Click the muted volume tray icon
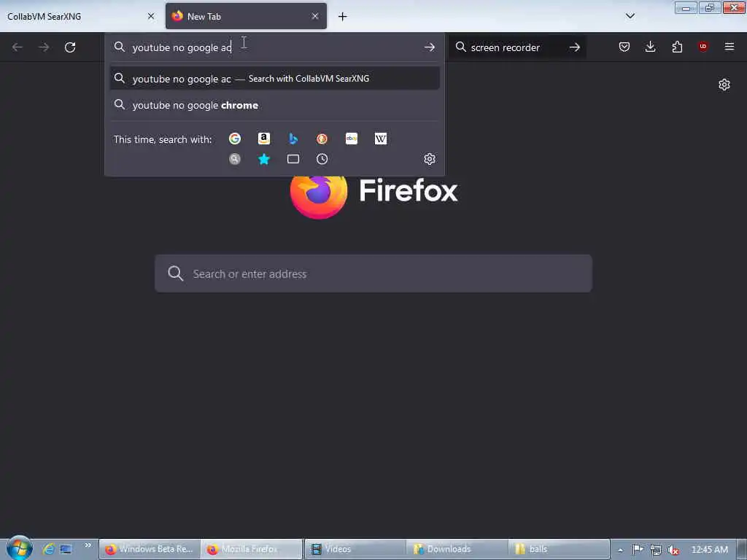The height and width of the screenshot is (560, 747). coord(673,550)
